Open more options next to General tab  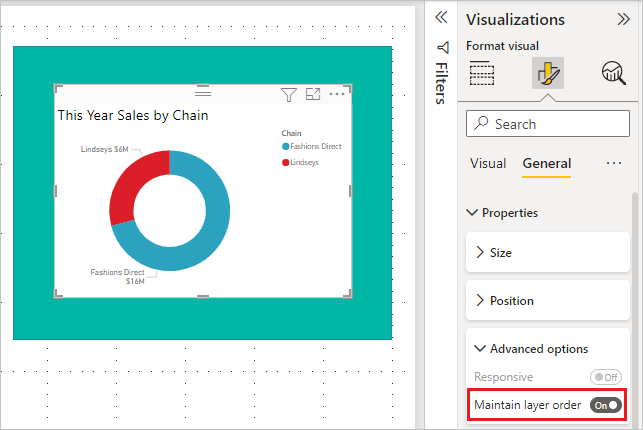[x=614, y=163]
